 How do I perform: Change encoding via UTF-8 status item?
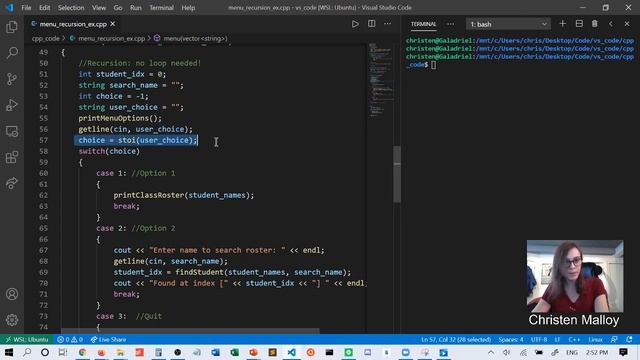(x=539, y=339)
